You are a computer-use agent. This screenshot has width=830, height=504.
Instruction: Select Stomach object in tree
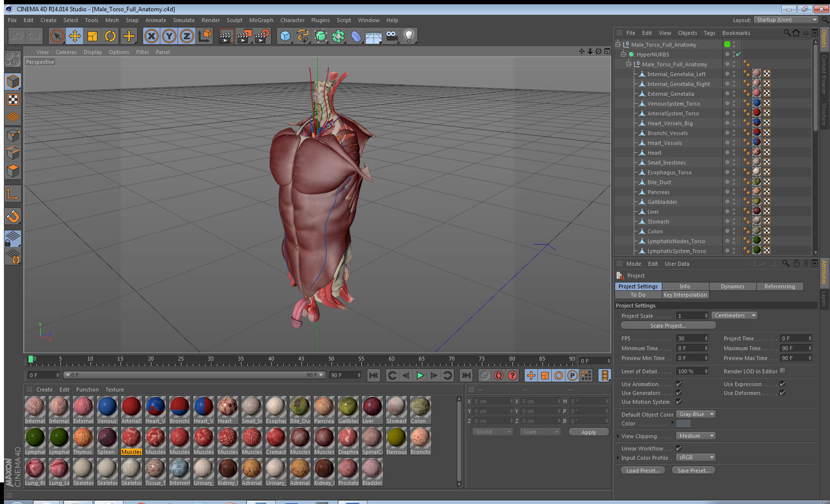(x=658, y=222)
